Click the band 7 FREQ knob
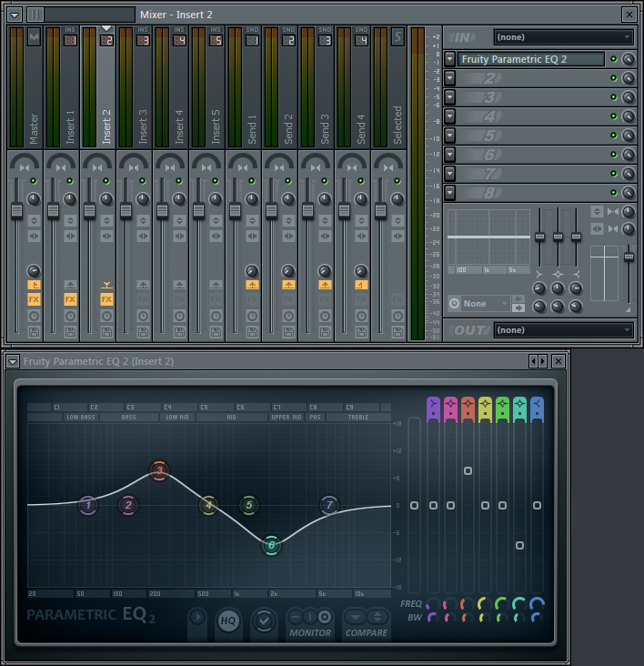This screenshot has width=644, height=666. [537, 603]
